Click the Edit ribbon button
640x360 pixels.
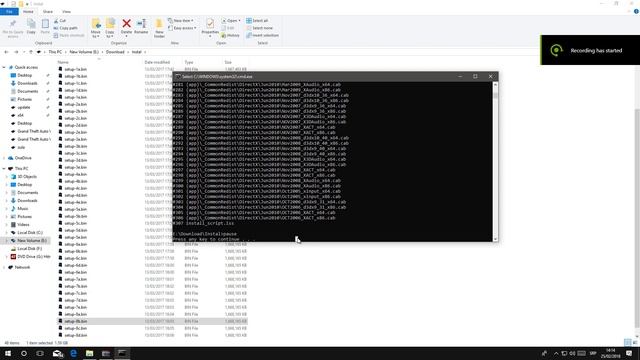coord(228,28)
